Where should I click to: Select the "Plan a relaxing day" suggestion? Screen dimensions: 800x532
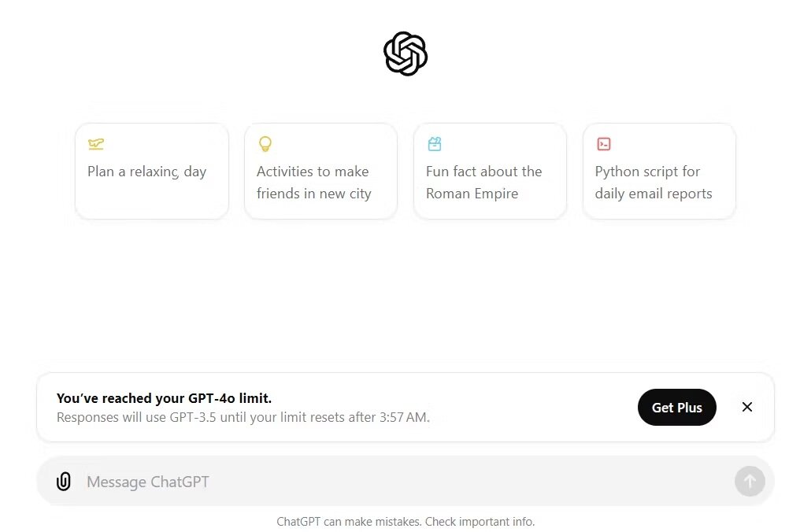(147, 172)
